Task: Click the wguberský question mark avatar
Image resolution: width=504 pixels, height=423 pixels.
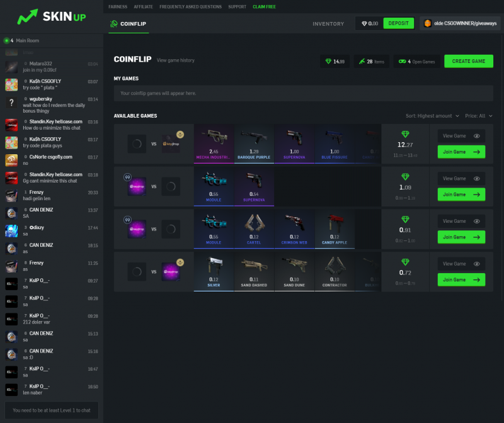Action: 11,103
